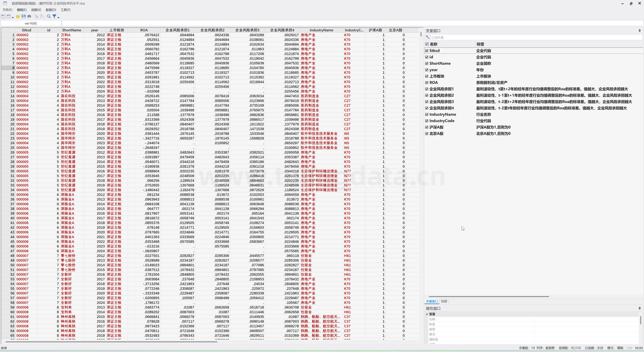Uncheck the 北京A股 variable checkbox

point(427,134)
